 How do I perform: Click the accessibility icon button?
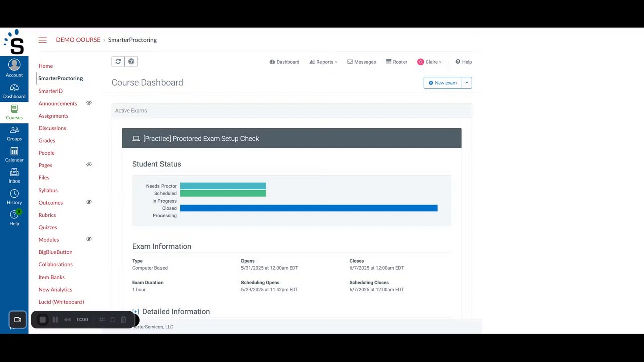pyautogui.click(x=131, y=61)
